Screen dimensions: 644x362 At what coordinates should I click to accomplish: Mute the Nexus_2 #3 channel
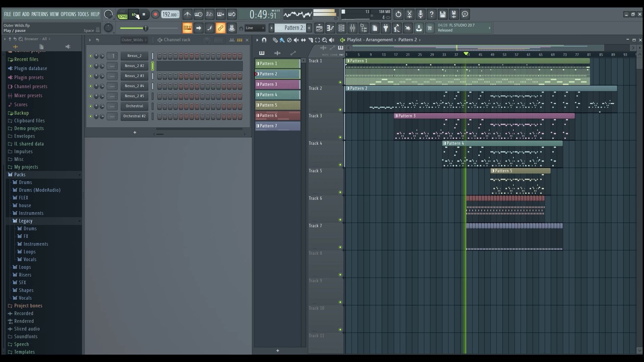[x=91, y=76]
